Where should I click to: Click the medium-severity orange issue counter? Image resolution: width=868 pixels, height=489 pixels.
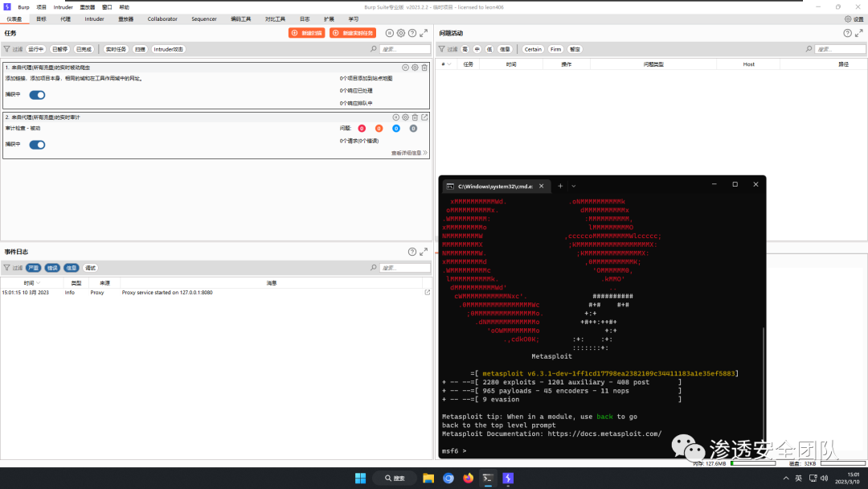pyautogui.click(x=379, y=129)
